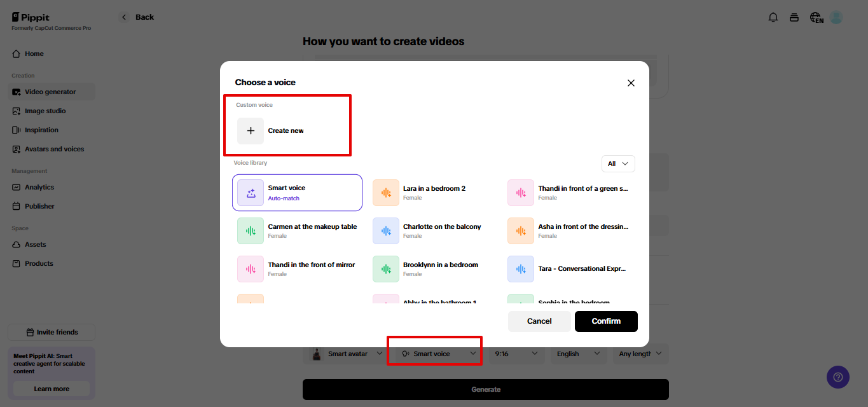Click the Pippit logo icon
Viewport: 868px width, 407px height.
tap(15, 17)
